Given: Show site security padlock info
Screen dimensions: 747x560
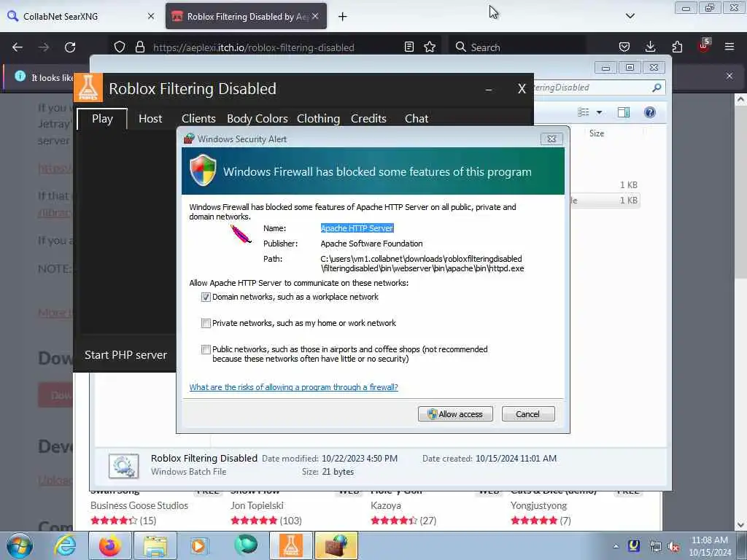Looking at the screenshot, I should 139,47.
